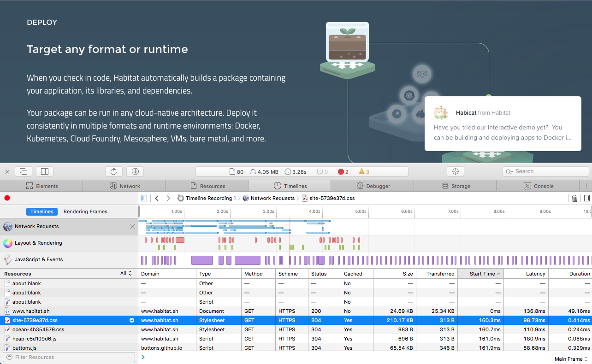Detach inspector into separate window

pos(24,171)
